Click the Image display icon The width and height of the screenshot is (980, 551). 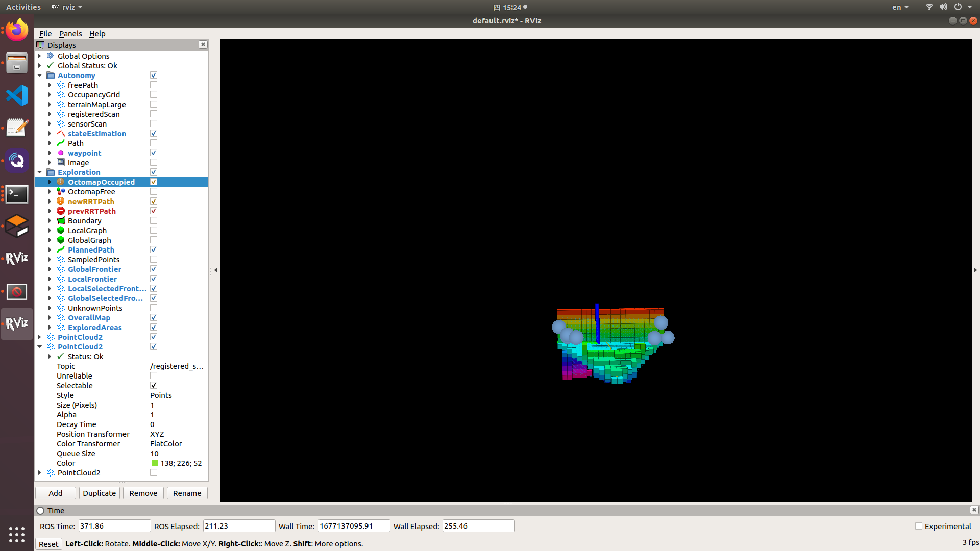click(61, 163)
